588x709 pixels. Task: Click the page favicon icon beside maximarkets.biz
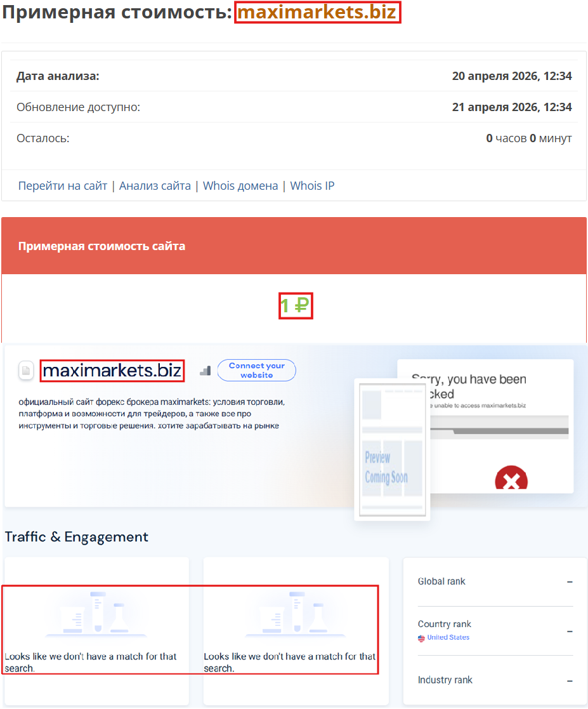26,371
